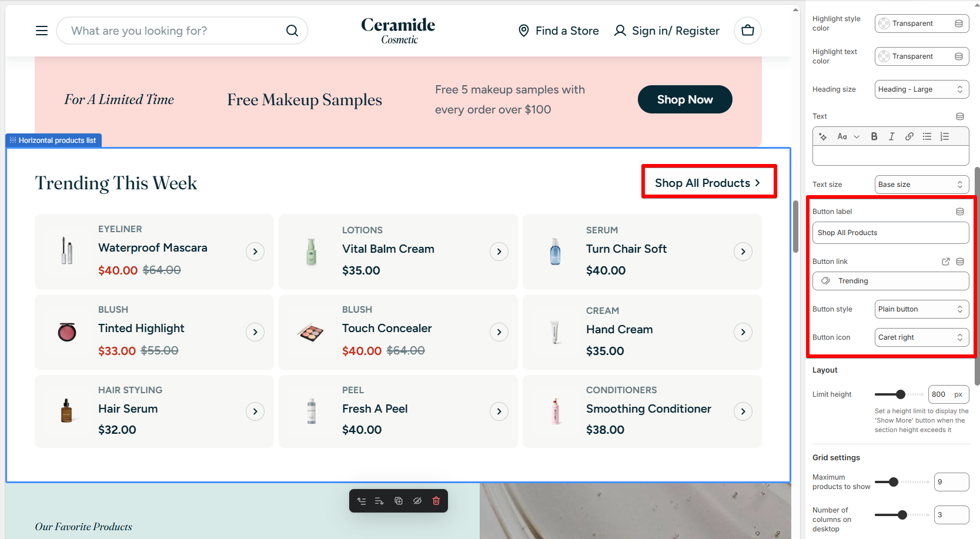This screenshot has height=539, width=980.
Task: Click into the Button label text field
Action: [890, 233]
